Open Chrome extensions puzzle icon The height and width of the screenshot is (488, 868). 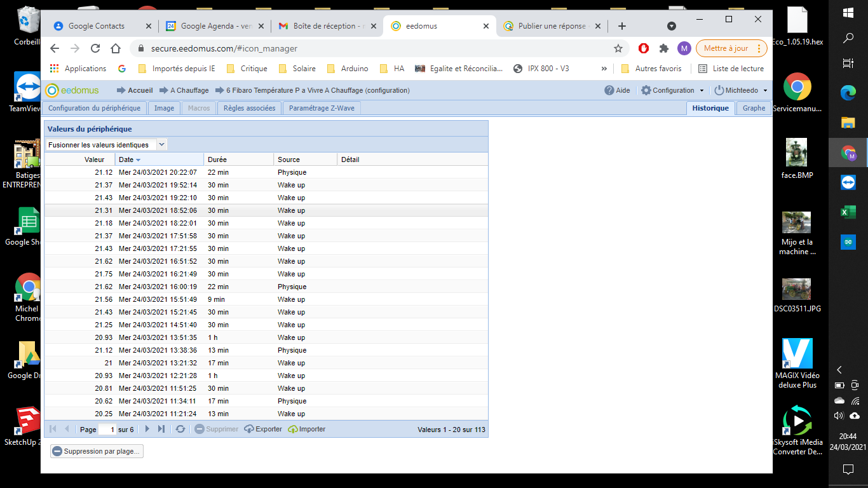[664, 48]
